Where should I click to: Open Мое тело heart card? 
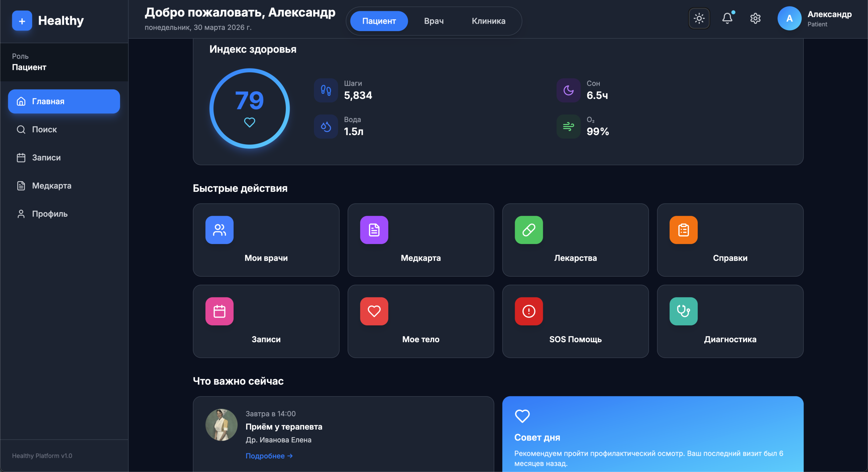point(420,321)
